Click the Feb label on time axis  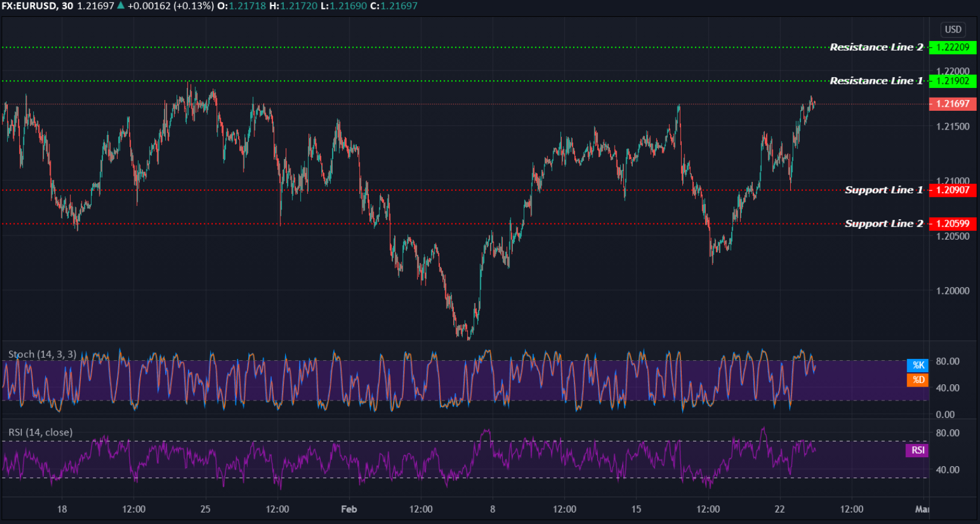click(x=349, y=509)
